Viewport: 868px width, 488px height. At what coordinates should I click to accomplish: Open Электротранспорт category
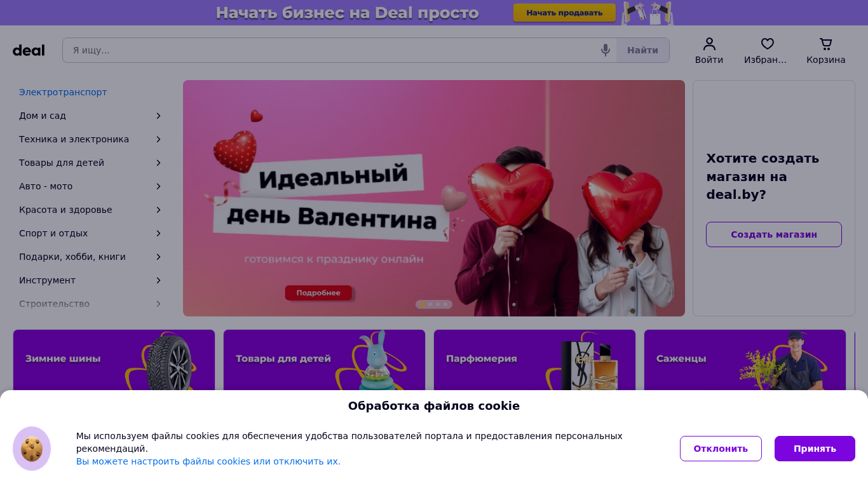point(63,92)
